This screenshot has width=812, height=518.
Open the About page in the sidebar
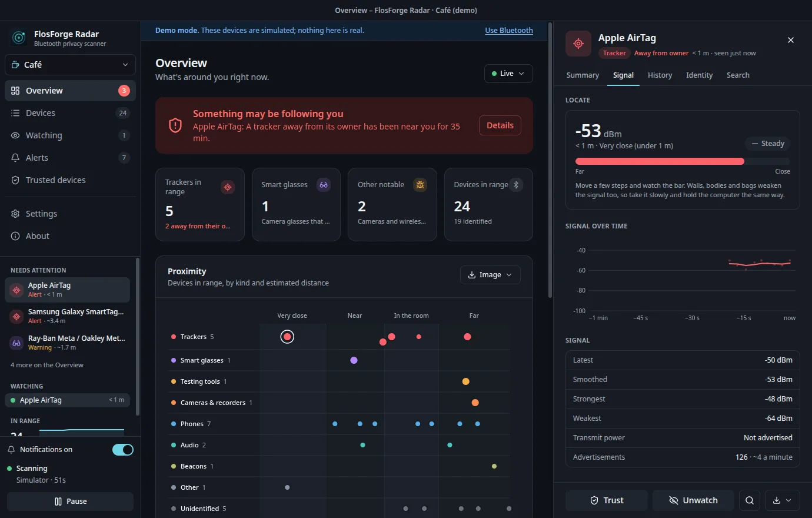click(70, 236)
